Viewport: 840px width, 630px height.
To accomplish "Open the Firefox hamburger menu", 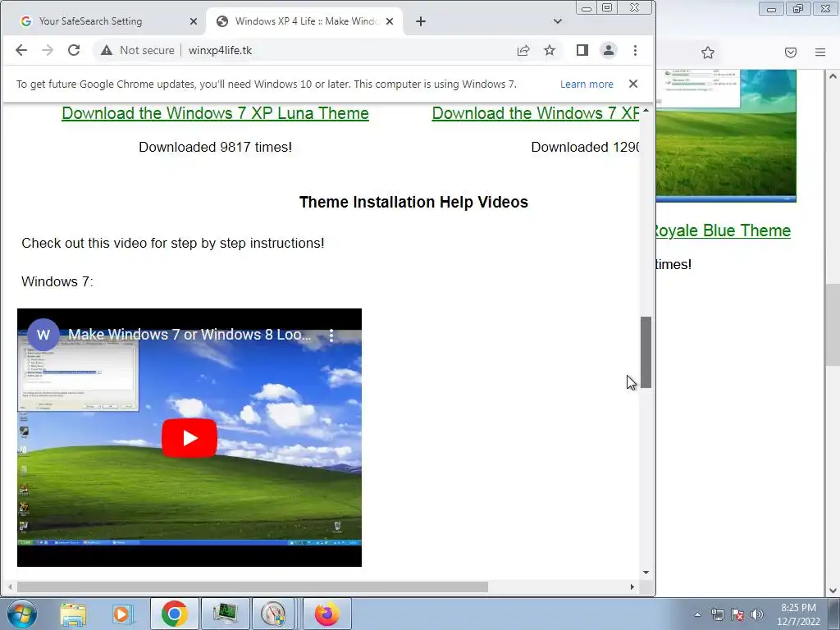I will [x=820, y=52].
